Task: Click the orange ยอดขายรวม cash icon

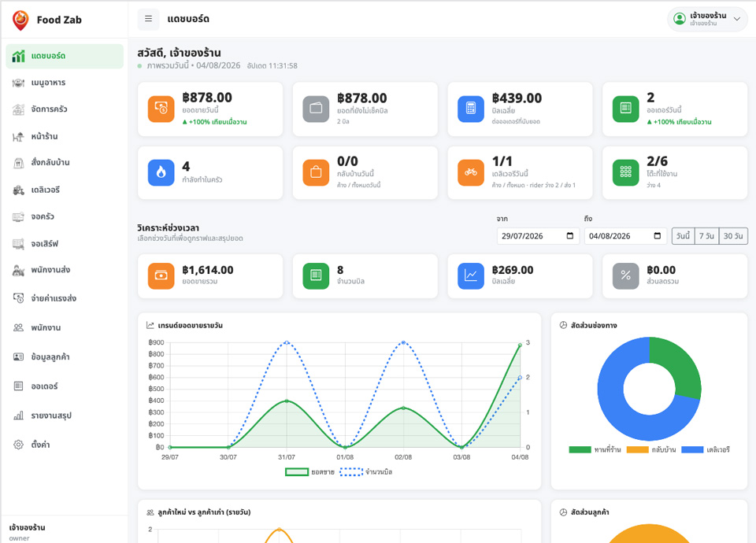Action: pos(161,276)
